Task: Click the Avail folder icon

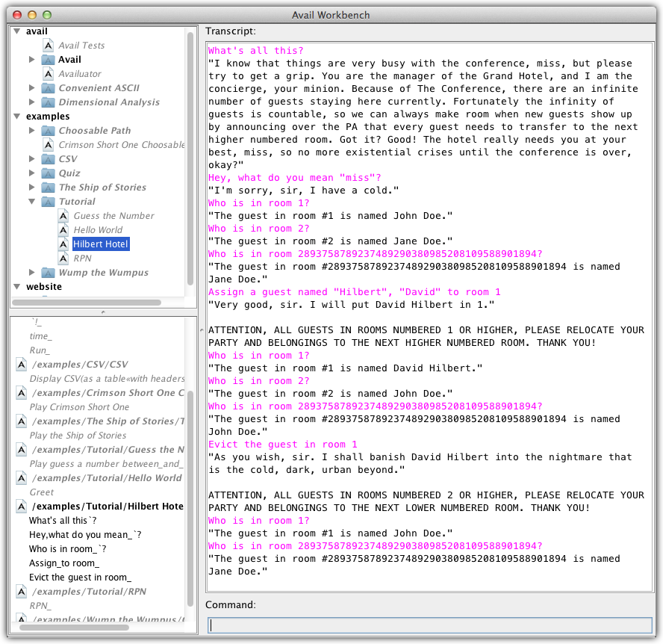Action: point(49,60)
